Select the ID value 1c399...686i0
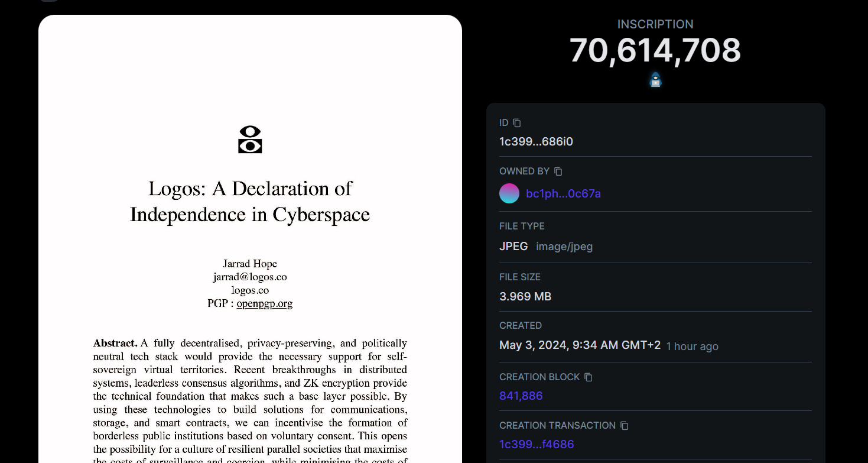The height and width of the screenshot is (463, 868). point(536,142)
